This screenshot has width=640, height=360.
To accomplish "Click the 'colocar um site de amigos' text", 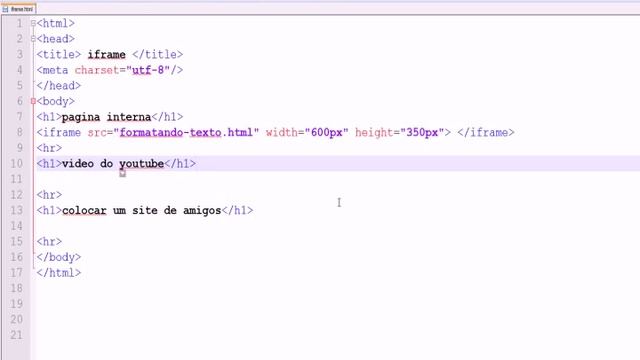I will 142,211.
